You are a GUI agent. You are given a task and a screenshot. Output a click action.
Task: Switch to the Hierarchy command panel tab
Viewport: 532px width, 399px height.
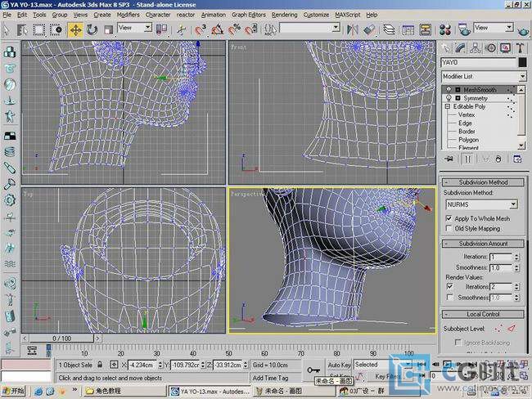(476, 48)
